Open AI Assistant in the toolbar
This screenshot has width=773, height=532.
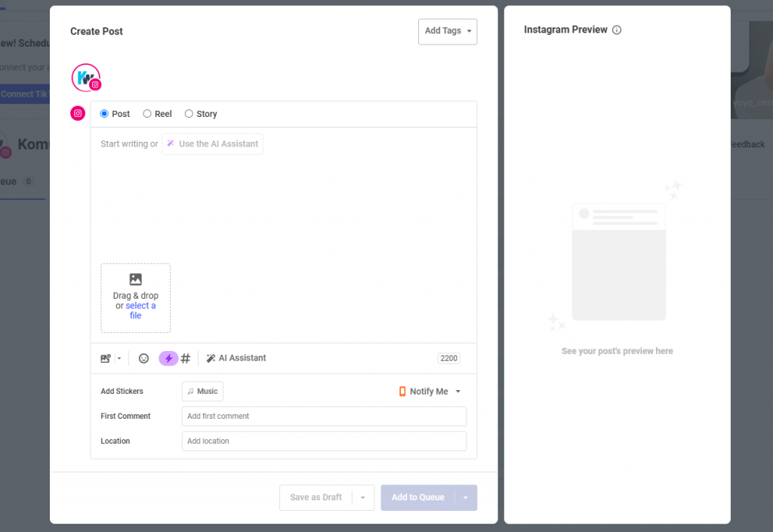pos(236,358)
